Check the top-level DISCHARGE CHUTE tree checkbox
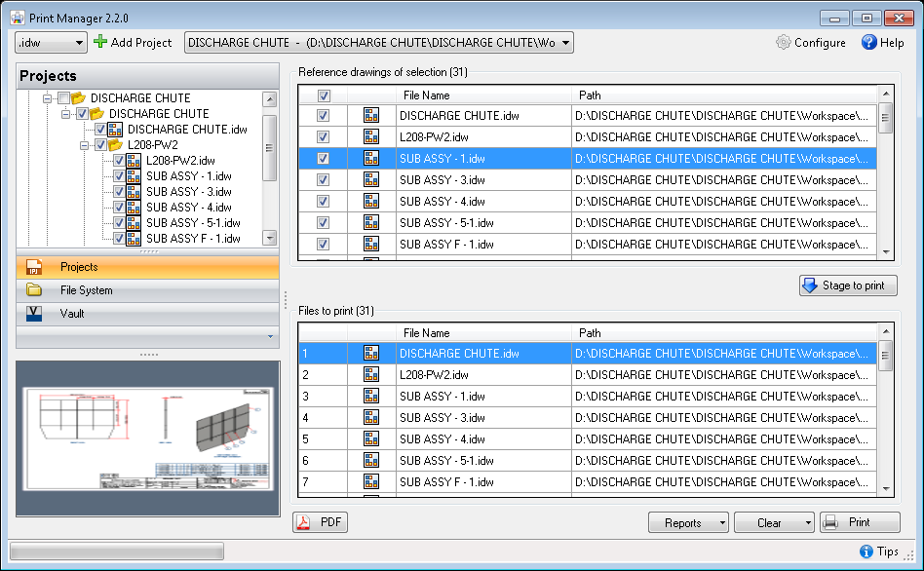Image resolution: width=924 pixels, height=571 pixels. pyautogui.click(x=63, y=97)
